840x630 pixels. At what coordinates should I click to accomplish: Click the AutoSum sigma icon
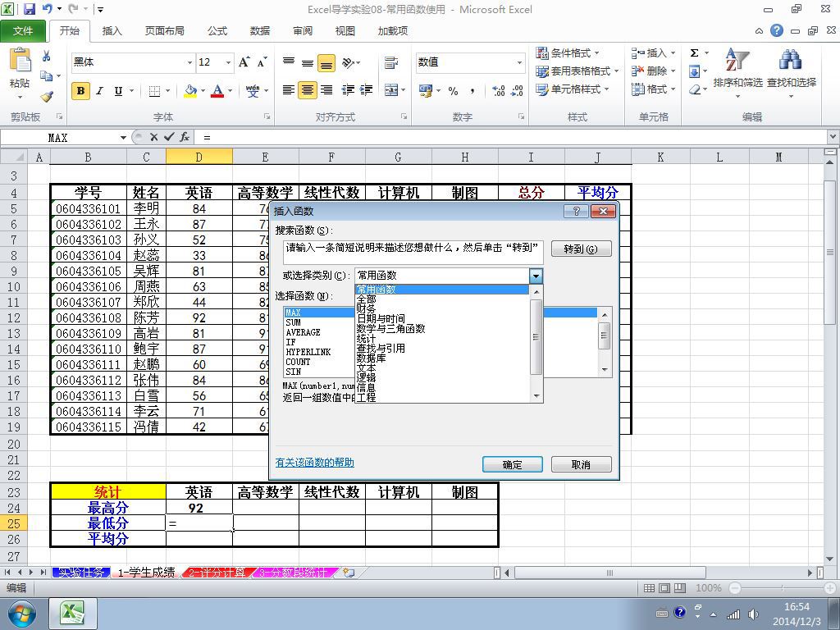tap(694, 52)
